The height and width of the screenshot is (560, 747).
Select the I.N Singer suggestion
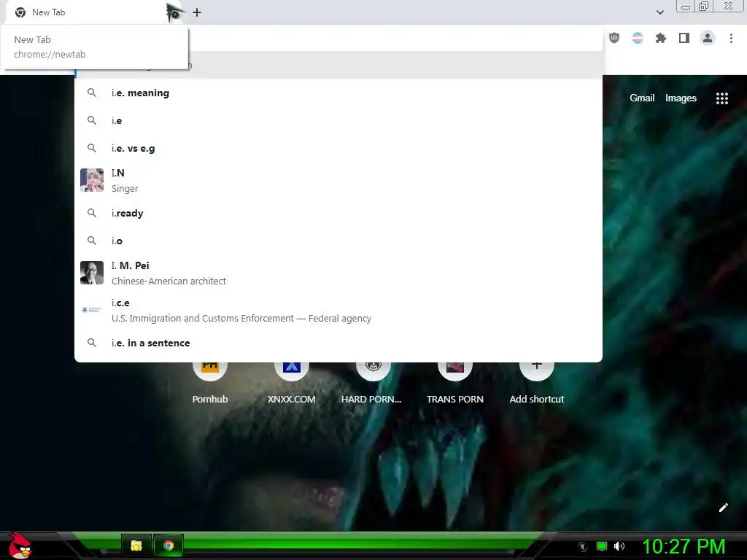pos(338,181)
